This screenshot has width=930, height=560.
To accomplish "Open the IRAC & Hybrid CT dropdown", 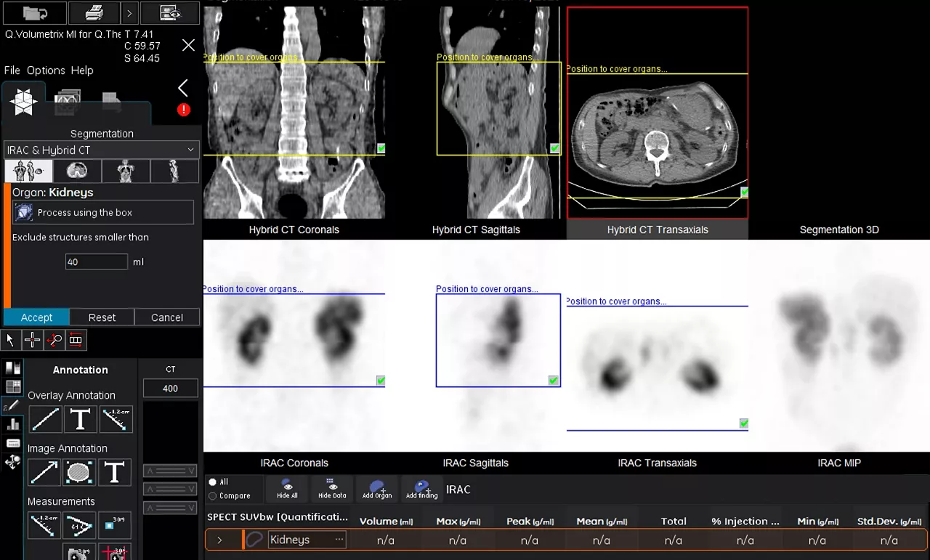I will click(x=101, y=150).
